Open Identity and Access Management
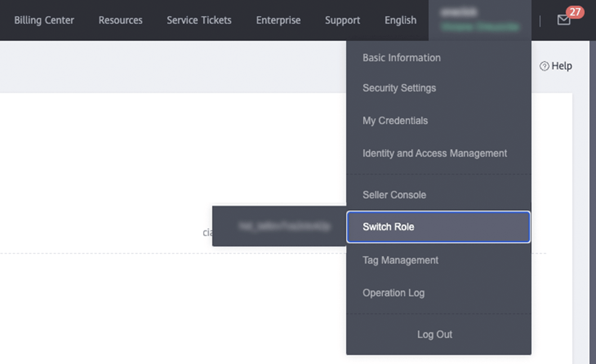The image size is (596, 364). pyautogui.click(x=434, y=153)
